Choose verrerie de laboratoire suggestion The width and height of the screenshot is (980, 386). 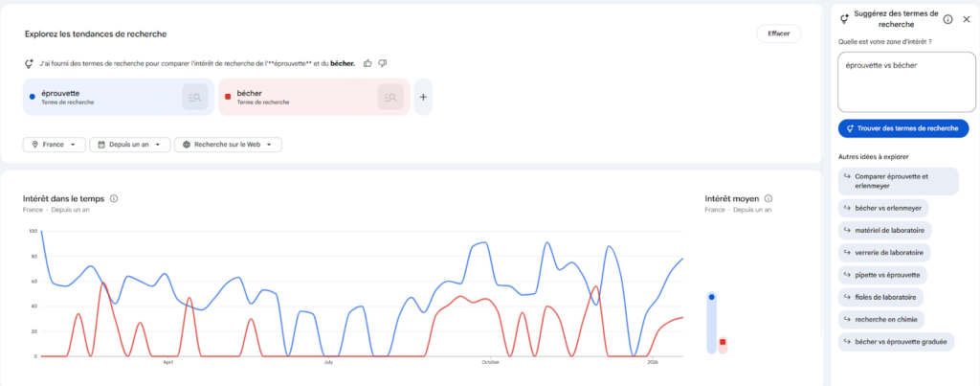[884, 253]
